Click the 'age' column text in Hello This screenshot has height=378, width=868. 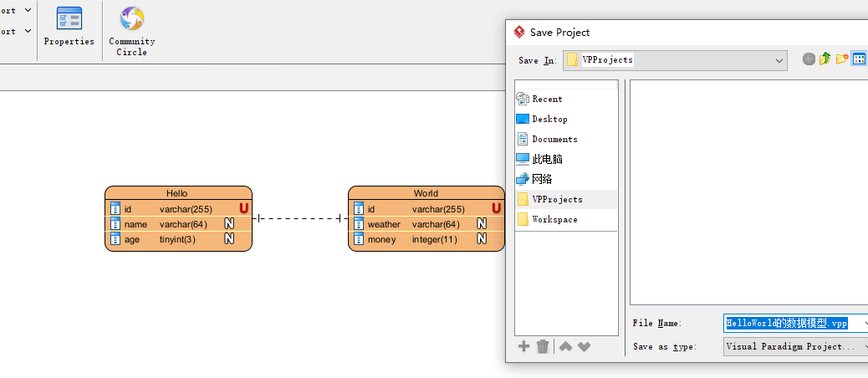(132, 240)
